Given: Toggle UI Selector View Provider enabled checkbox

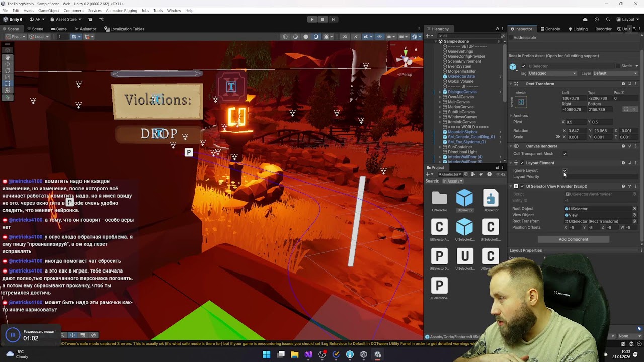Looking at the screenshot, I should tap(522, 186).
